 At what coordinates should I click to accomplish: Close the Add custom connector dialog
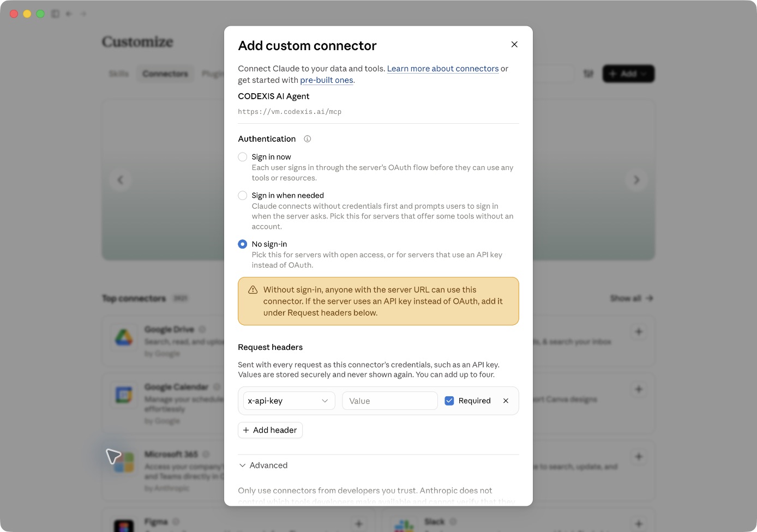(x=514, y=45)
